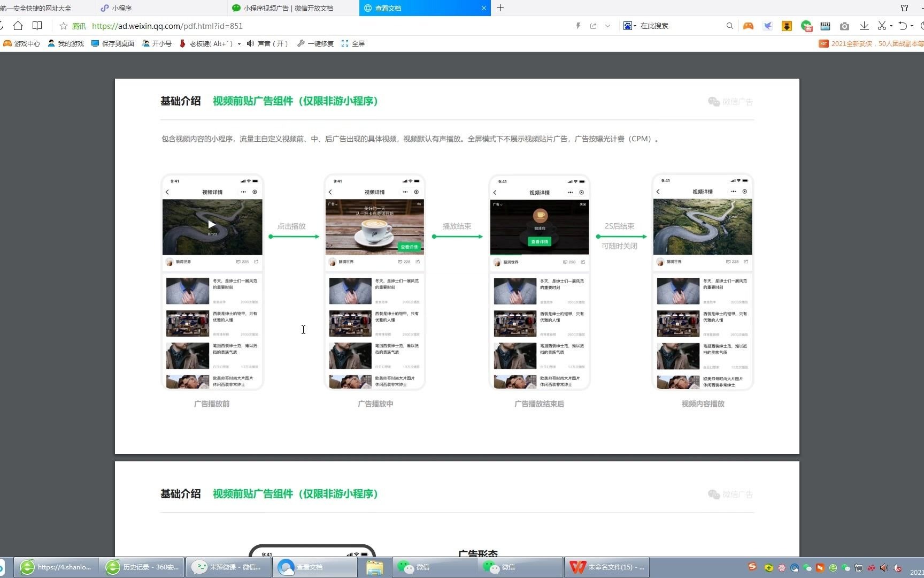The width and height of the screenshot is (924, 578).
Task: Open the downloads arrow icon
Action: (864, 26)
